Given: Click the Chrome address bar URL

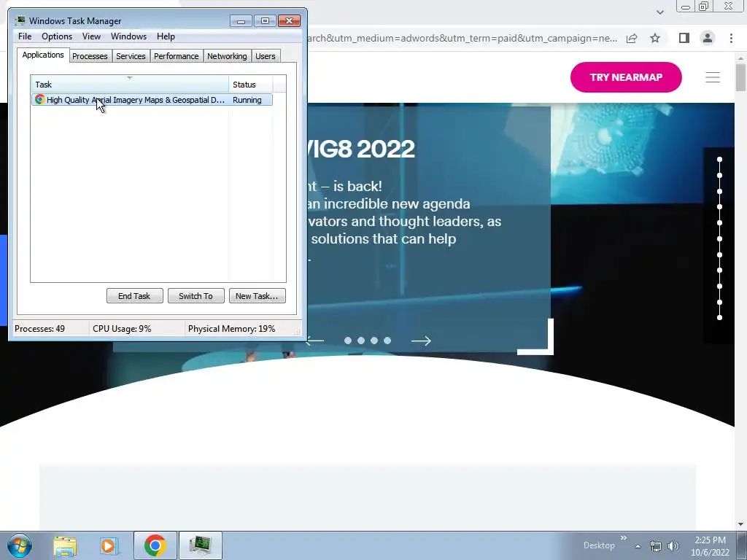Looking at the screenshot, I should (462, 38).
